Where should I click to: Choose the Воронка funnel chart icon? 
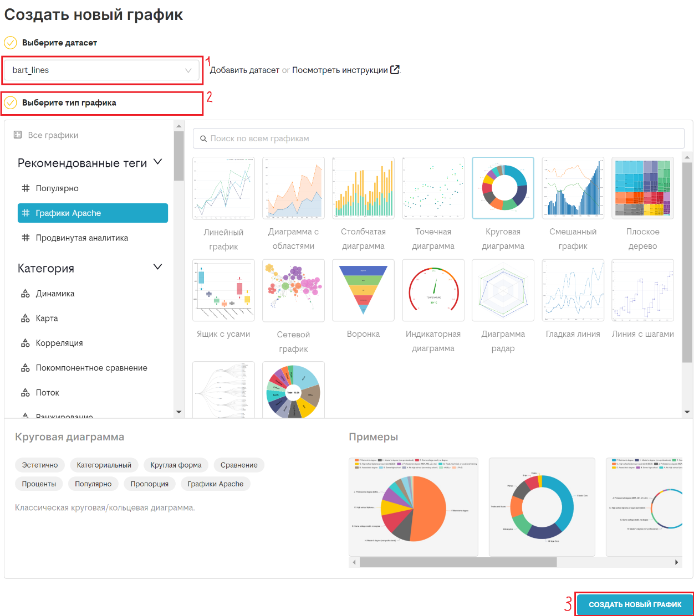click(363, 290)
